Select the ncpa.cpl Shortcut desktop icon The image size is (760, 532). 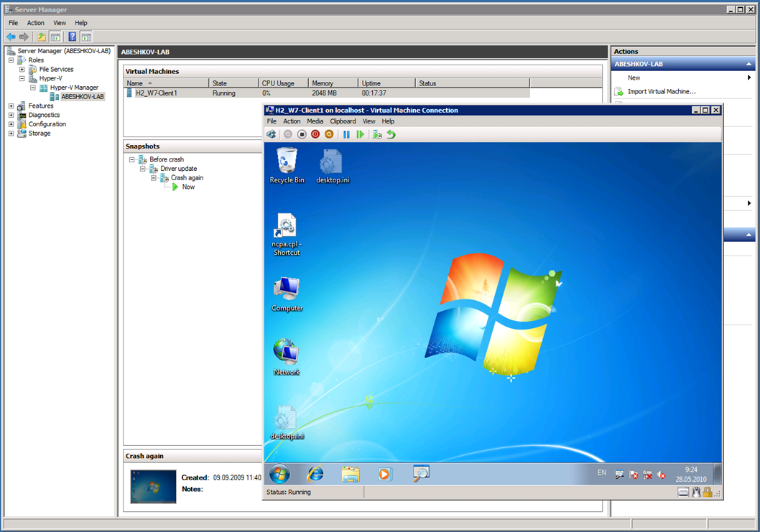pos(287,235)
